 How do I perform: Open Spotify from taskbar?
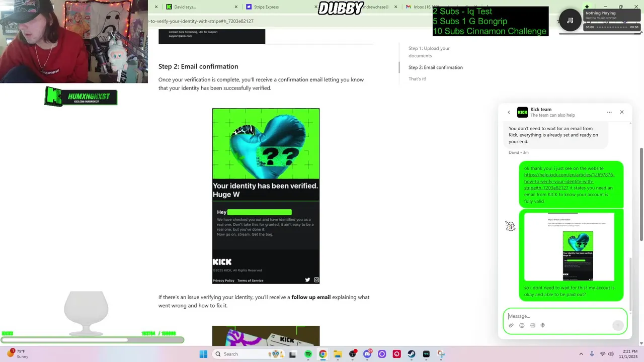(x=308, y=354)
